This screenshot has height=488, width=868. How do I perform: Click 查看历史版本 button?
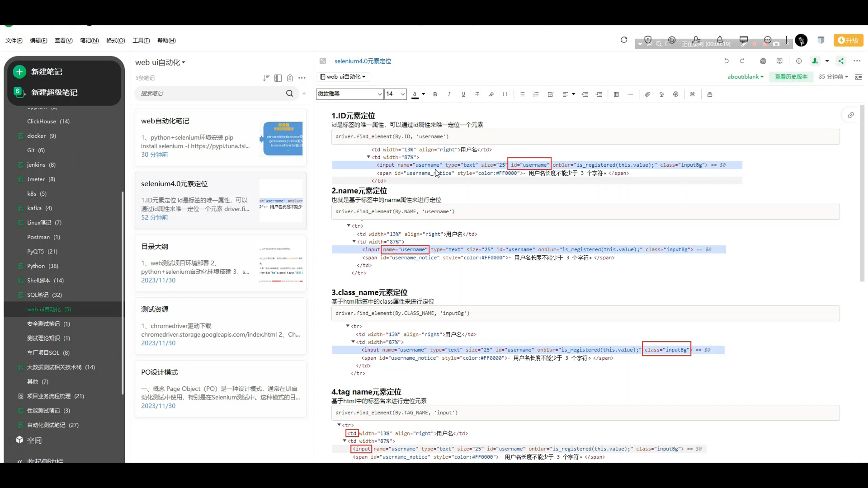791,77
